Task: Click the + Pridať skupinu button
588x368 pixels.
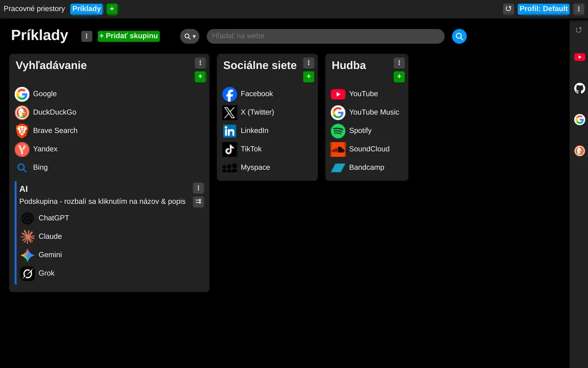Action: coord(129,36)
